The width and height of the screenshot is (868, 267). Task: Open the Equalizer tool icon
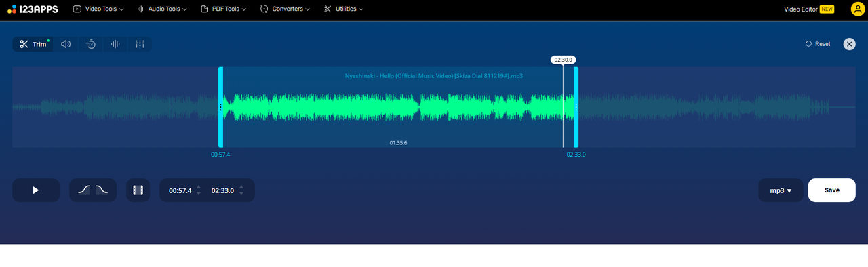click(x=140, y=44)
